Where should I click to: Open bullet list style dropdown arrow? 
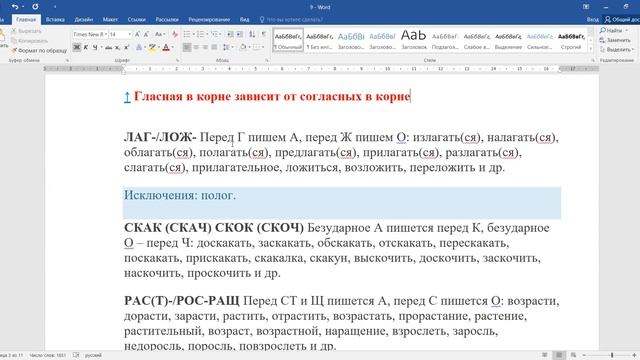193,34
